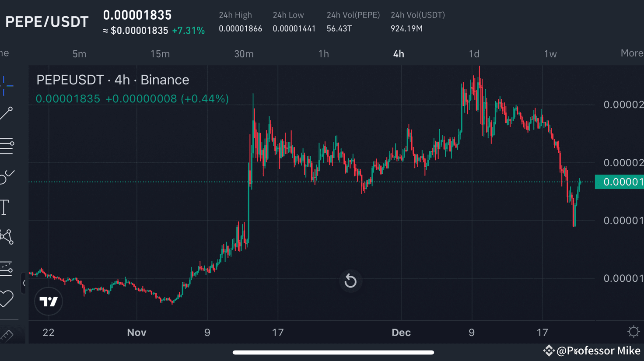Click the 24h Vol(PEPE) value 56.43T
Viewport: 644px width, 361px height.
coord(339,29)
